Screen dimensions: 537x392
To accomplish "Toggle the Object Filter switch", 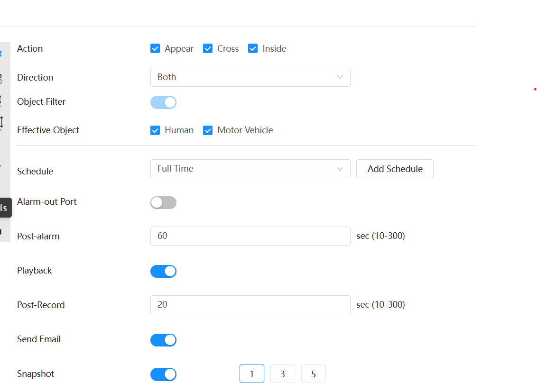I will (163, 102).
